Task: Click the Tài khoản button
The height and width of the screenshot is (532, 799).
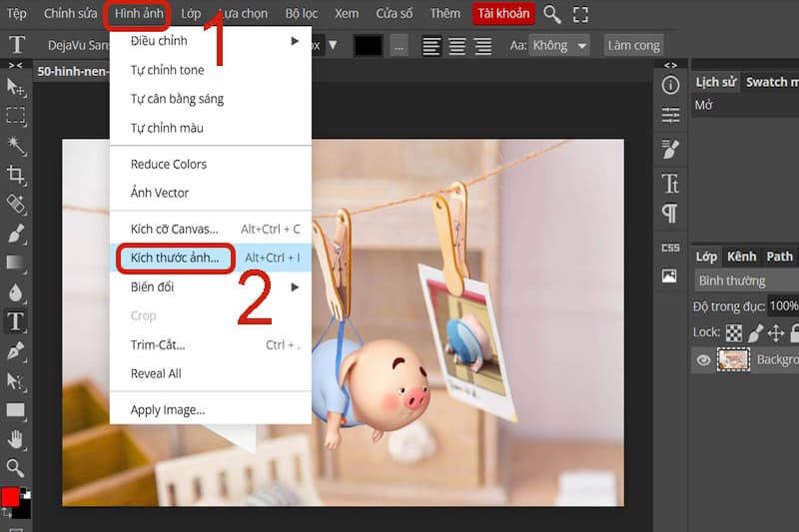Action: point(503,14)
